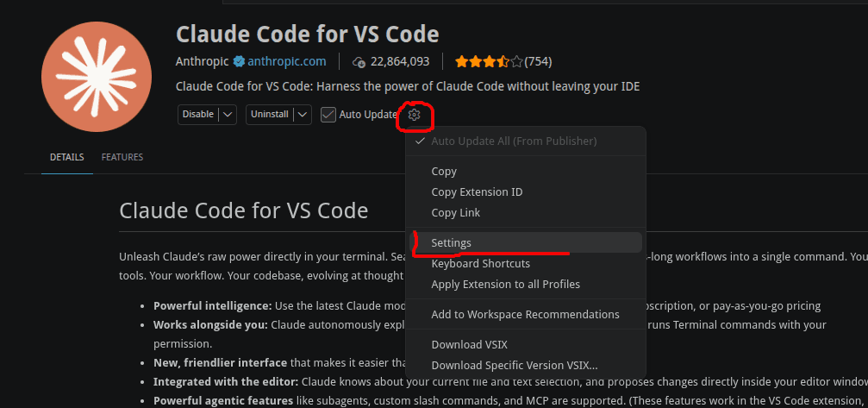
Task: Click the Disable button
Action: (x=198, y=115)
